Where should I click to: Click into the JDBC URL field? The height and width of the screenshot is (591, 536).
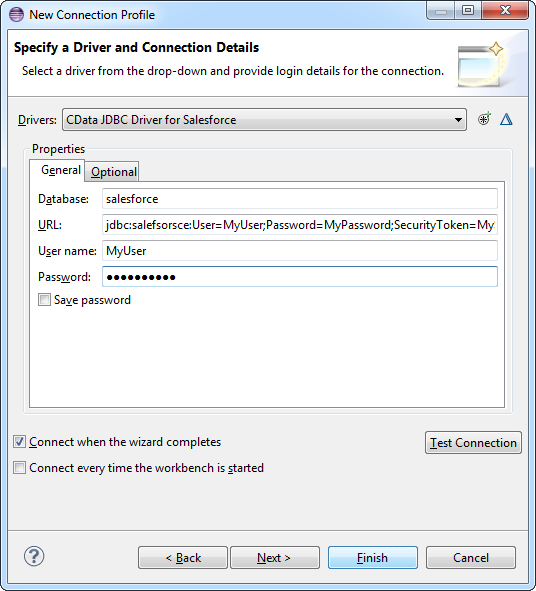point(300,225)
